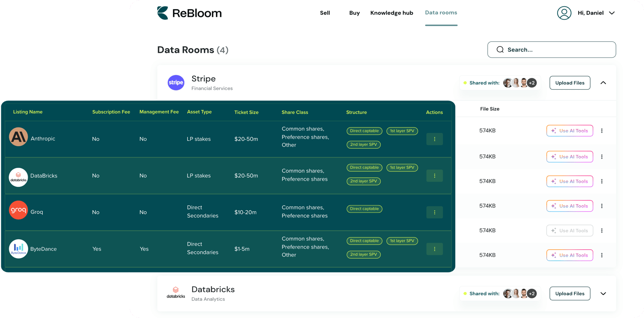Click Upload Files for Databricks
This screenshot has height=318, width=644.
[569, 294]
